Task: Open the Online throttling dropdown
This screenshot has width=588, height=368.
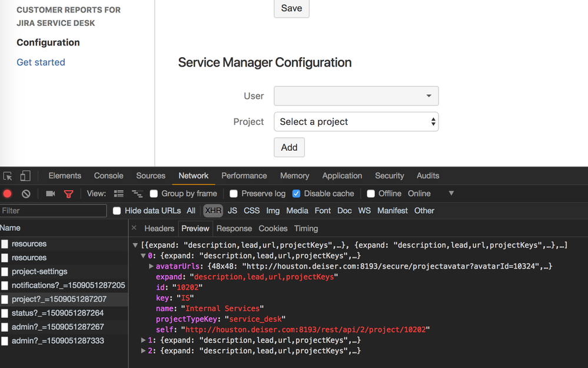Action: pos(451,193)
